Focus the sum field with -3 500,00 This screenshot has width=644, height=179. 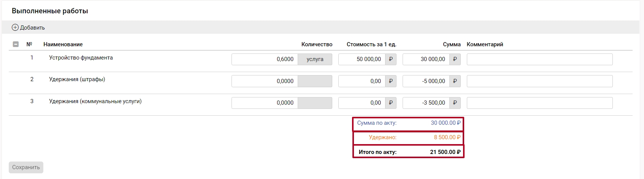(x=426, y=103)
